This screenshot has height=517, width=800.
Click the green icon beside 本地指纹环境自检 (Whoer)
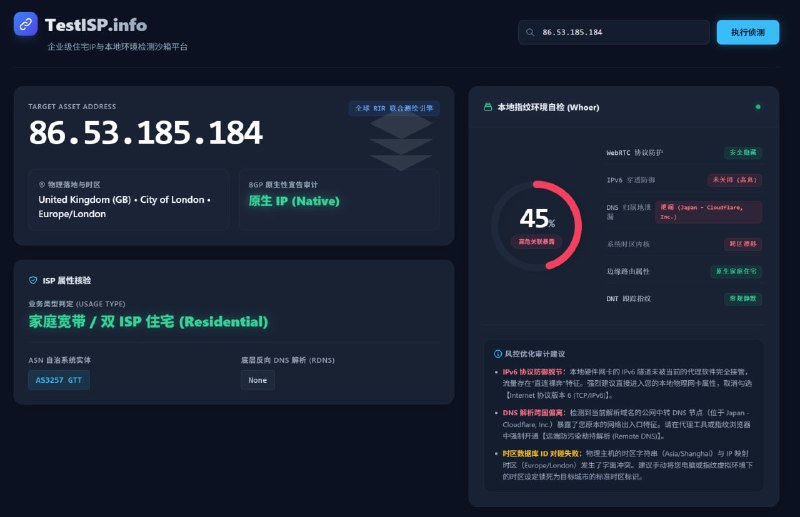tap(488, 107)
